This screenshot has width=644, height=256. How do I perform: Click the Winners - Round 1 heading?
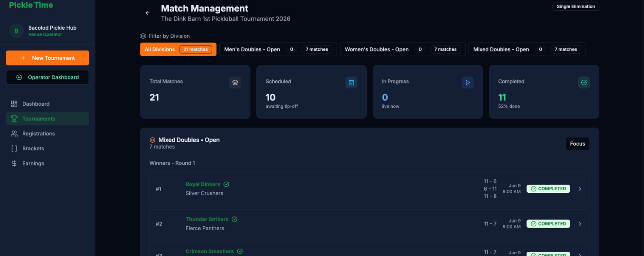point(172,163)
